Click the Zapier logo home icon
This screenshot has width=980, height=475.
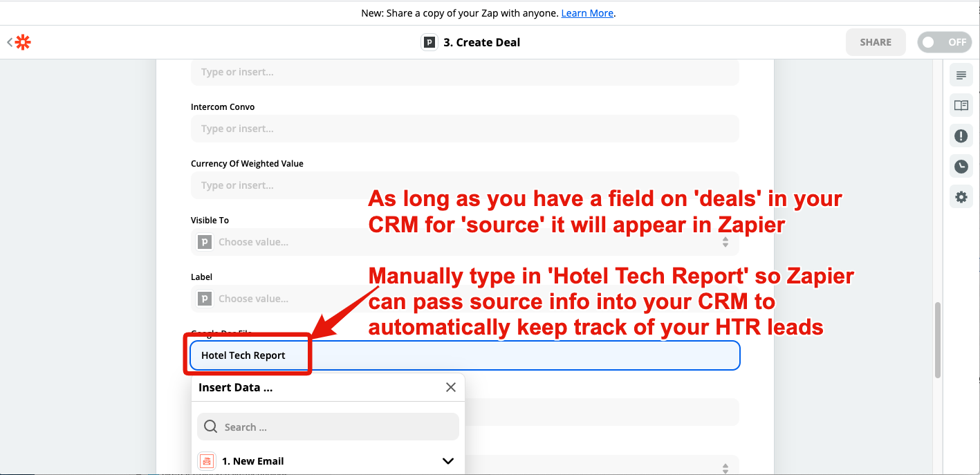click(x=24, y=42)
